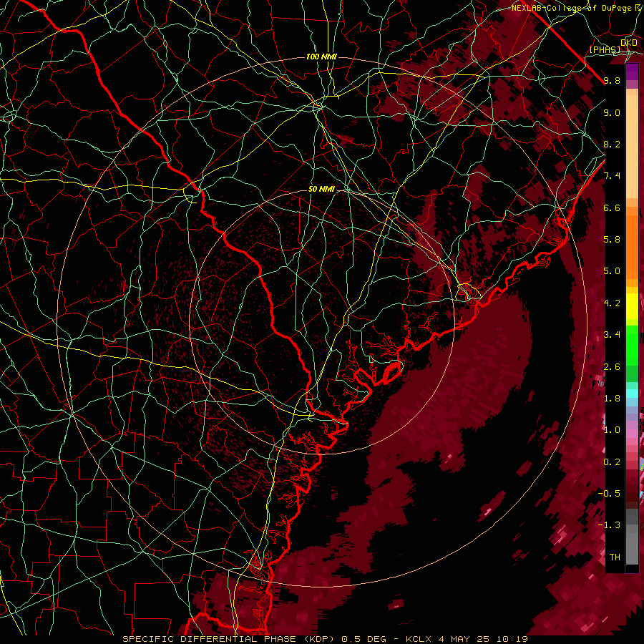Viewport: 644px width, 644px height.
Task: Click the -0.5 legend value
Action: 609,494
